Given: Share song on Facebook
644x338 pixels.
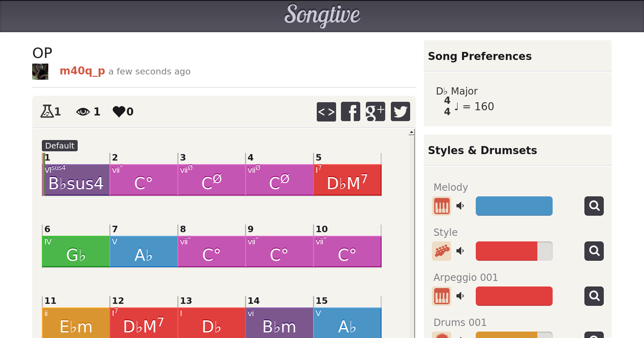Looking at the screenshot, I should tap(351, 111).
